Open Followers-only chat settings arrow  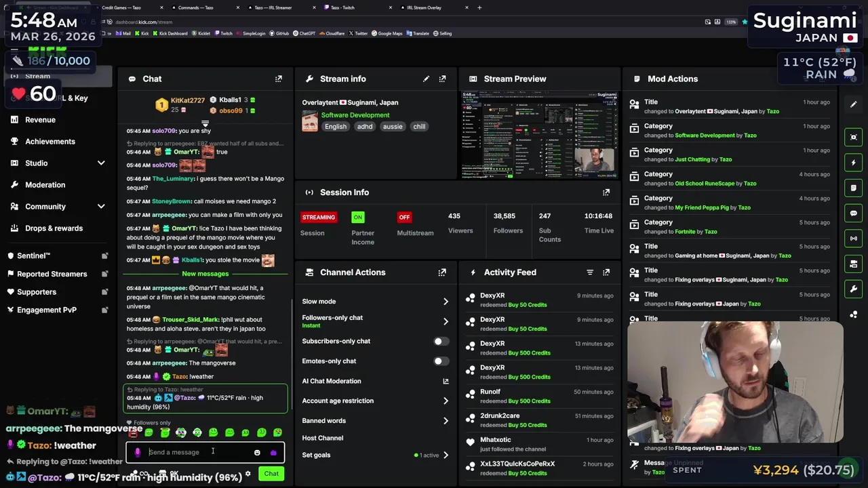coord(446,321)
